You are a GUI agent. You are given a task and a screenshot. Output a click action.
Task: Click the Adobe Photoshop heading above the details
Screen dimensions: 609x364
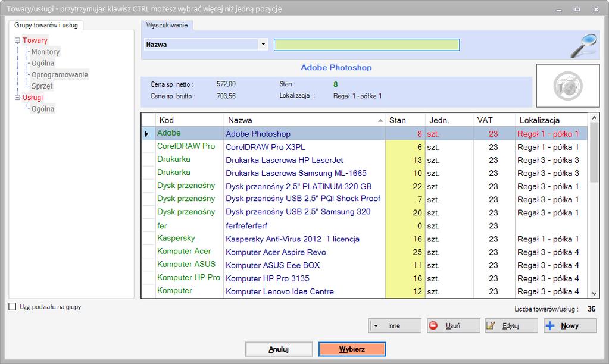tap(336, 68)
